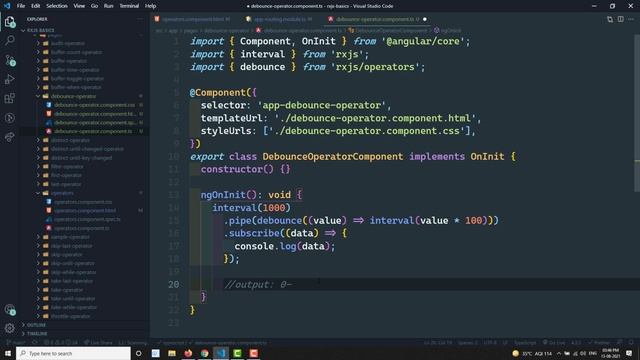
Task: Expand the audit-operator folder
Action: pyautogui.click(x=68, y=44)
